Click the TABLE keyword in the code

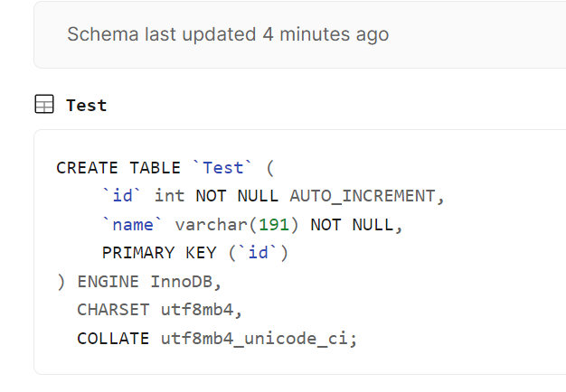[155, 168]
